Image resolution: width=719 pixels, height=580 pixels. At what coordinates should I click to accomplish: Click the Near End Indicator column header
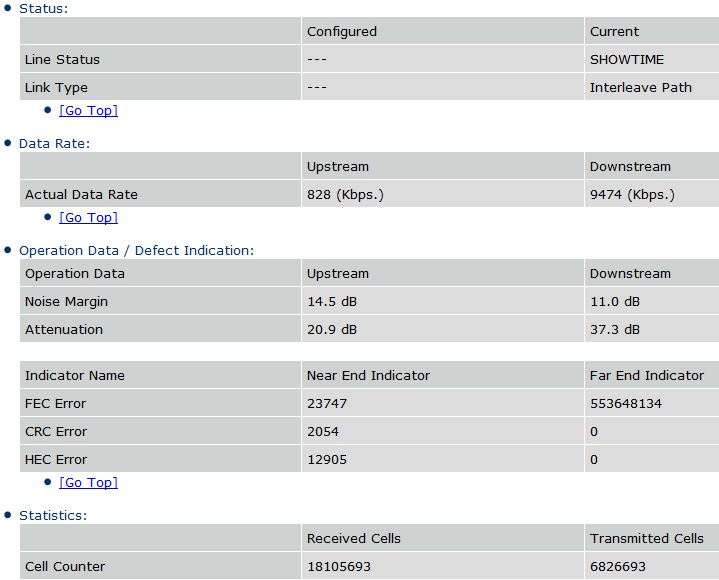[x=368, y=376]
